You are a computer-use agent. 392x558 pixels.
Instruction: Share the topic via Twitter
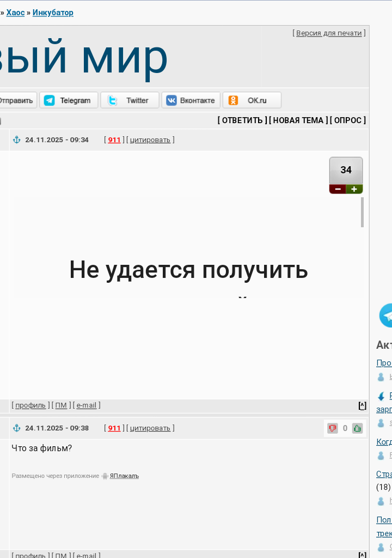click(x=130, y=100)
